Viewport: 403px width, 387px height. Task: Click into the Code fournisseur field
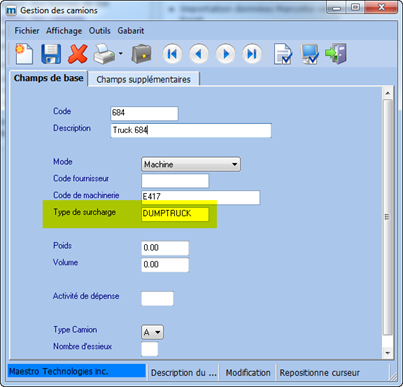point(175,181)
